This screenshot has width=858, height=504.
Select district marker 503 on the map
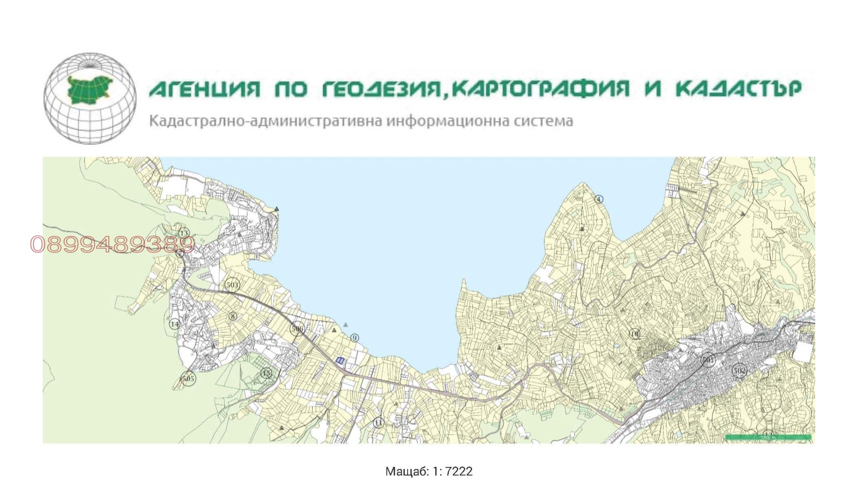pos(232,285)
